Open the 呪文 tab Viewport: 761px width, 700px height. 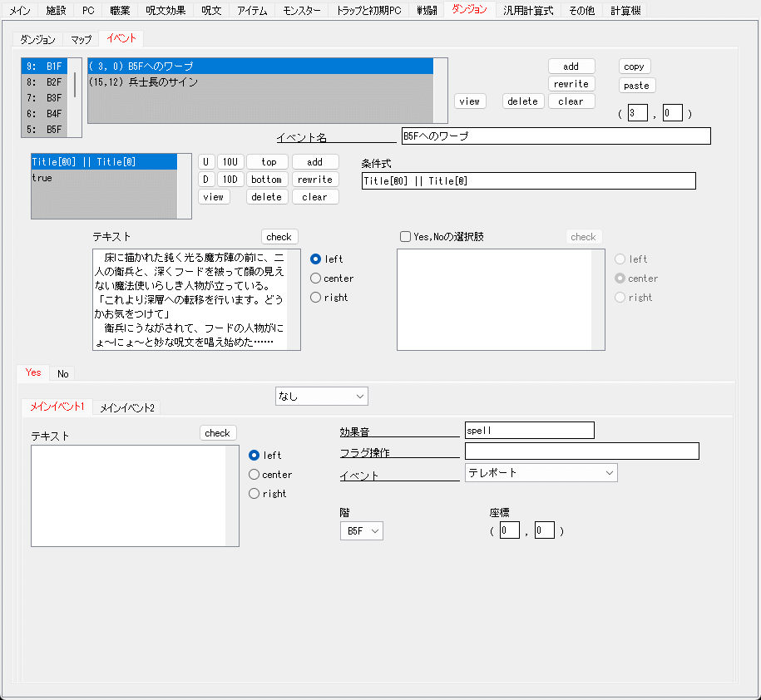tap(211, 10)
